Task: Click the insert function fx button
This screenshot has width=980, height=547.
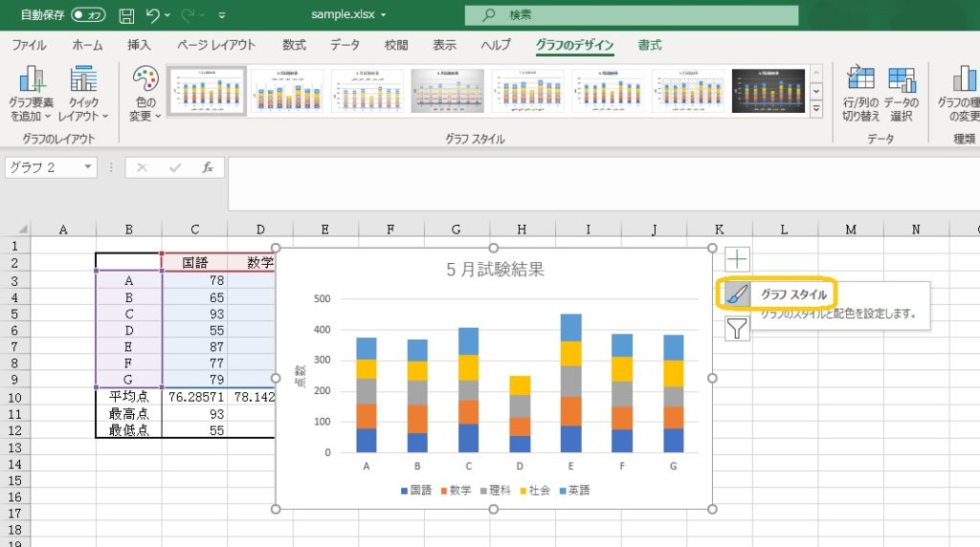Action: coord(207,167)
